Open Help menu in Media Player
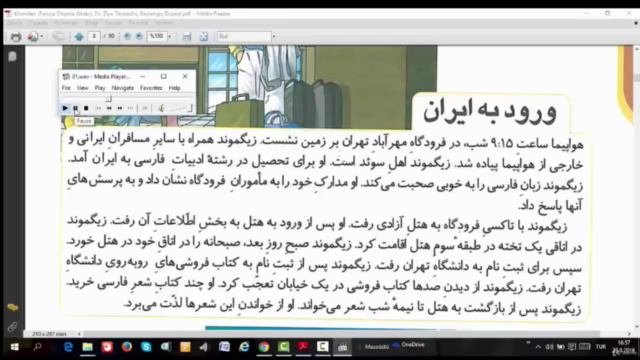The width and height of the screenshot is (640, 360). coord(174,88)
